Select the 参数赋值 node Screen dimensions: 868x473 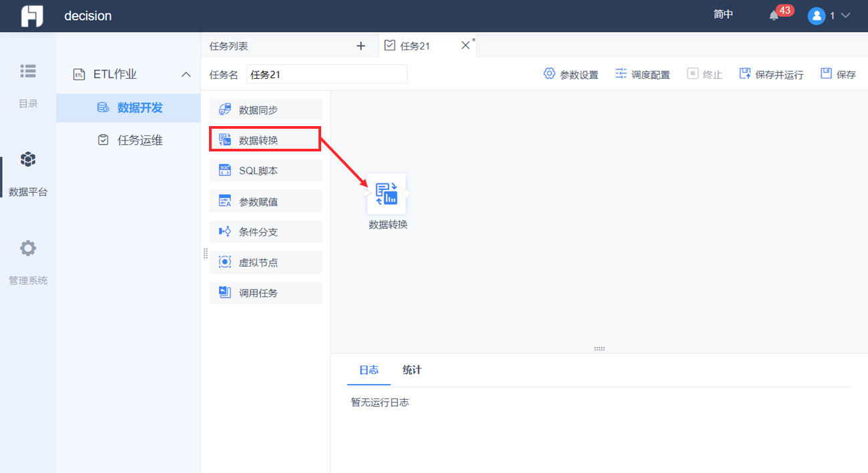coord(266,201)
